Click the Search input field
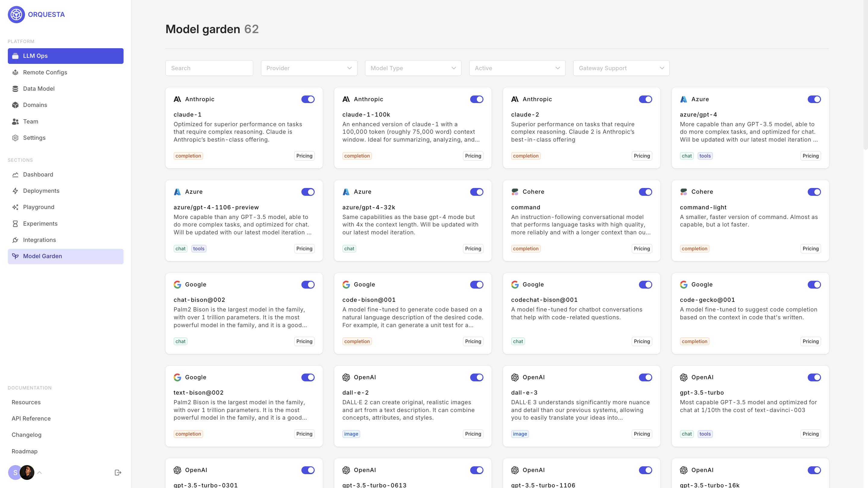This screenshot has width=868, height=488. [x=209, y=68]
